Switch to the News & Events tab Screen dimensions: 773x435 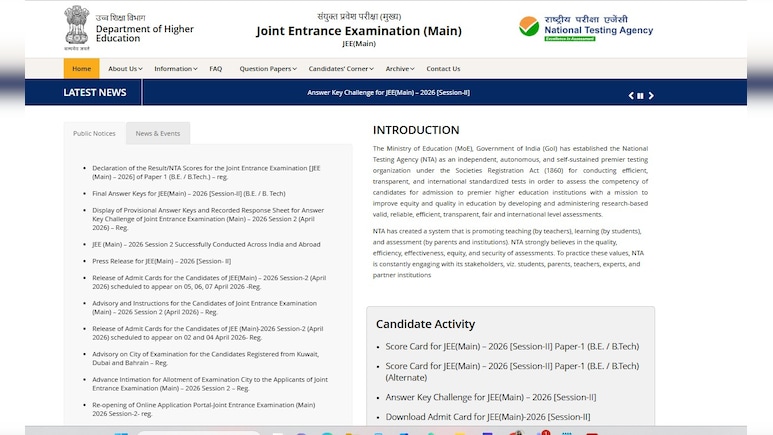158,133
